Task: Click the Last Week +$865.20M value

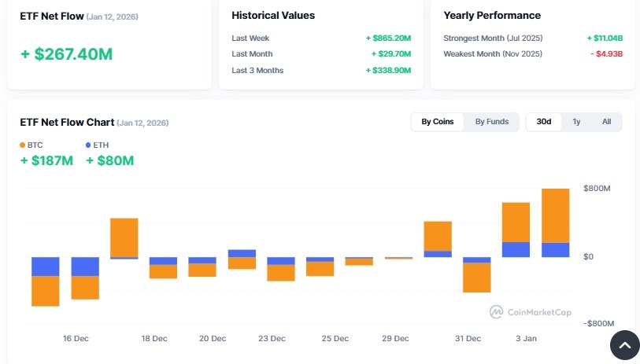Action: [394, 38]
